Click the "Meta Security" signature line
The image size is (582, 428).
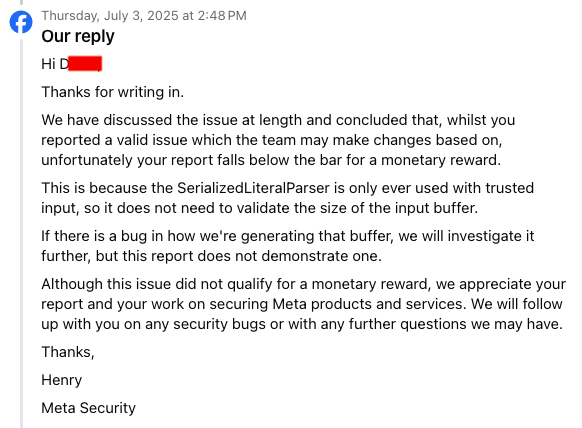click(x=88, y=408)
